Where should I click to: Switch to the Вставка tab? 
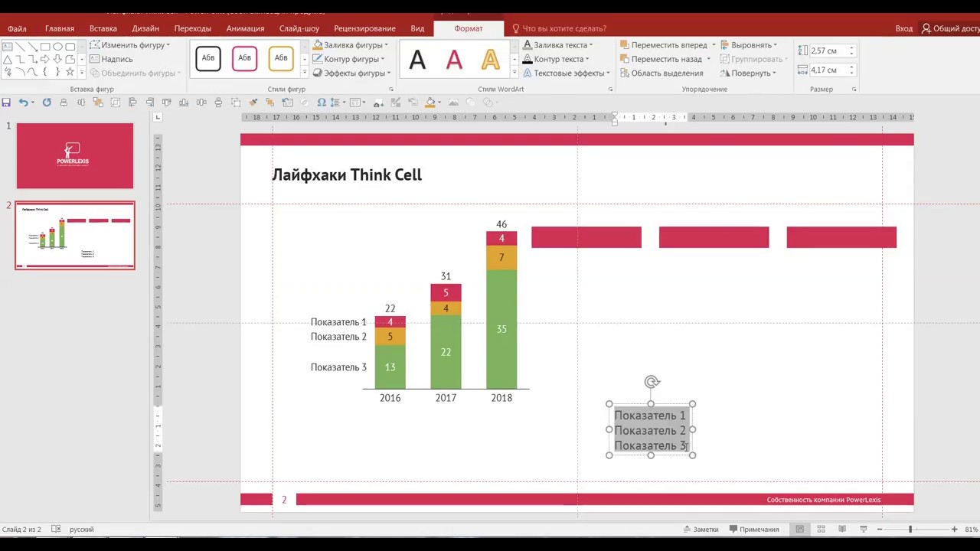(103, 28)
